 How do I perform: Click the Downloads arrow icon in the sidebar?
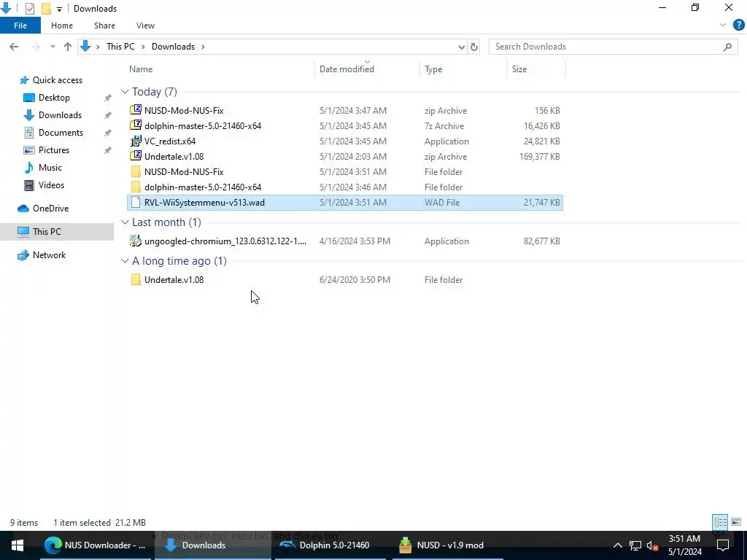coord(29,115)
